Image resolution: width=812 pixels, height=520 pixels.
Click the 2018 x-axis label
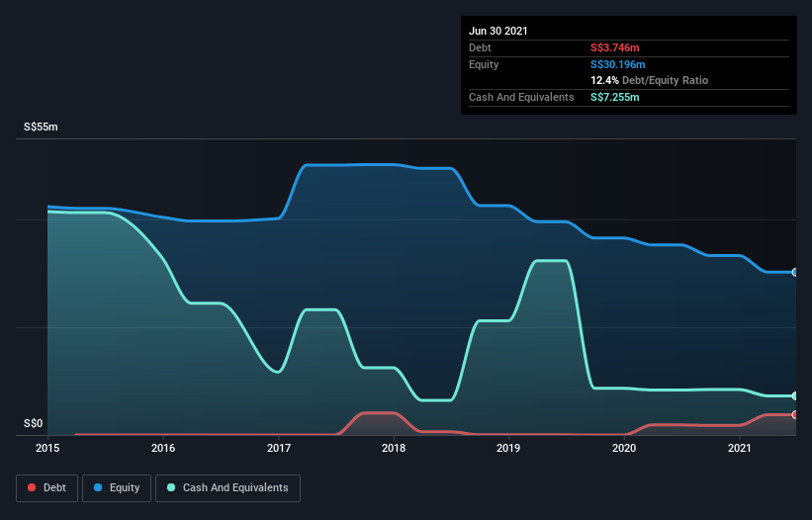(x=394, y=448)
